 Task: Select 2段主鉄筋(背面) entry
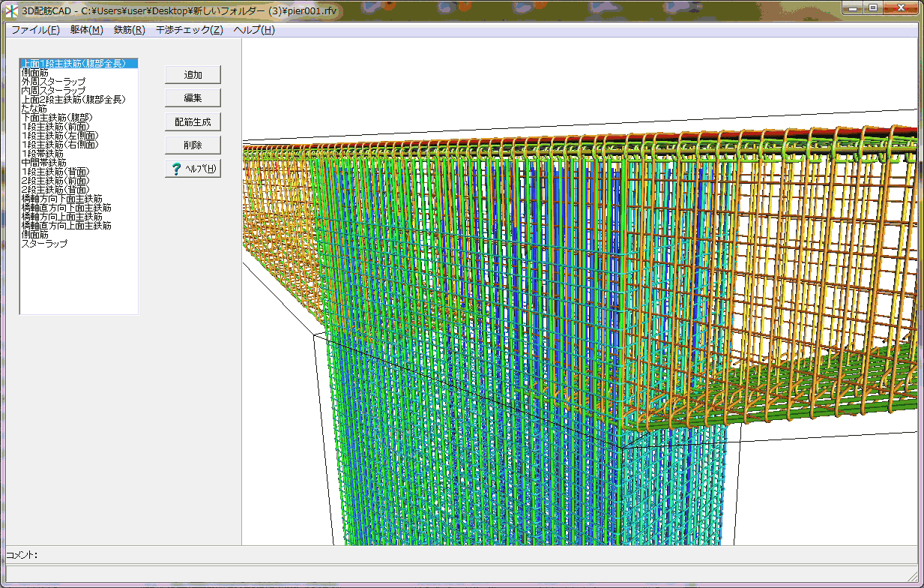coord(55,190)
